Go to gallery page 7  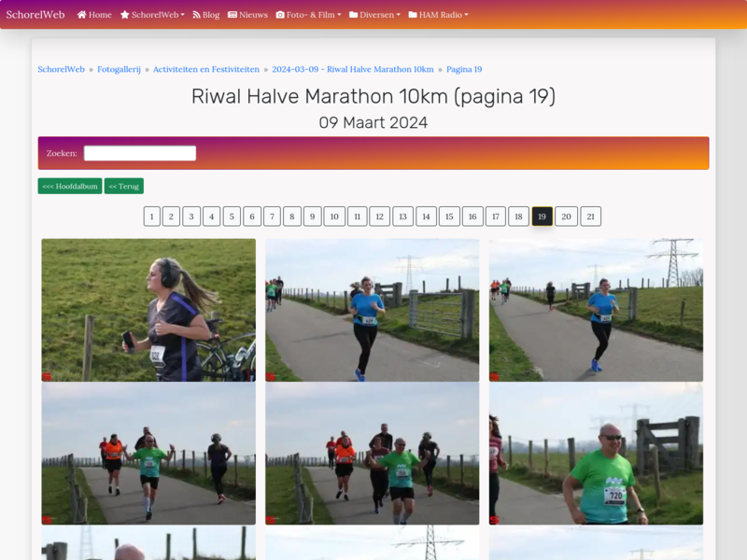coord(272,217)
